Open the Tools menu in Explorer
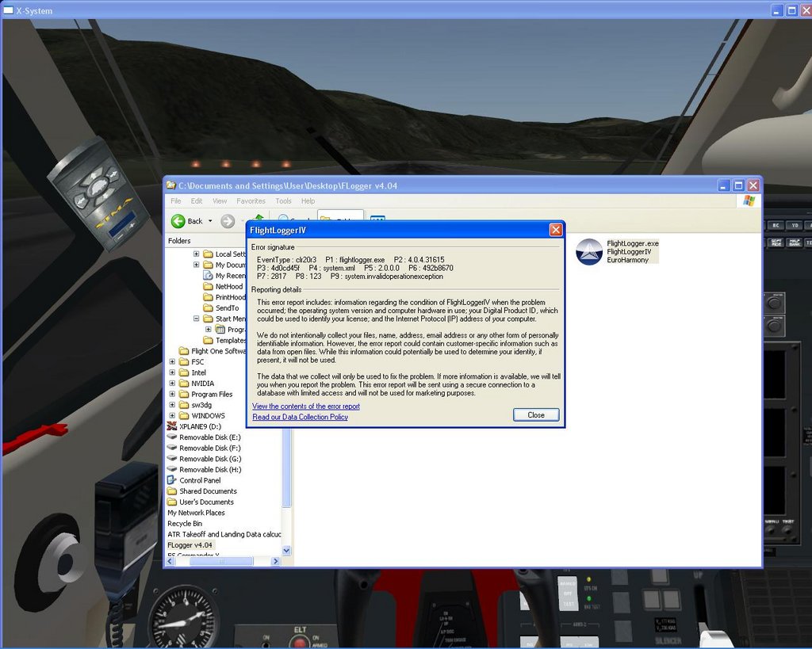Image resolution: width=812 pixels, height=649 pixels. pos(283,201)
